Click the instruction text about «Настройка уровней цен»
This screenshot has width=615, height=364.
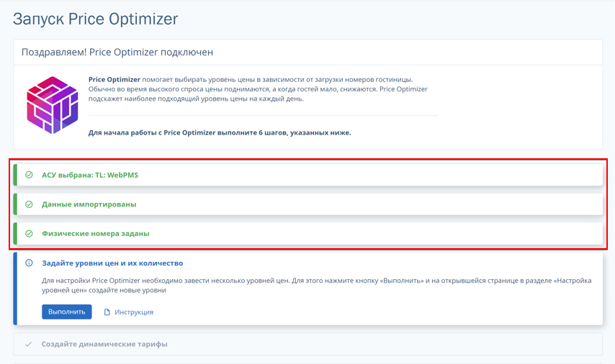click(317, 286)
